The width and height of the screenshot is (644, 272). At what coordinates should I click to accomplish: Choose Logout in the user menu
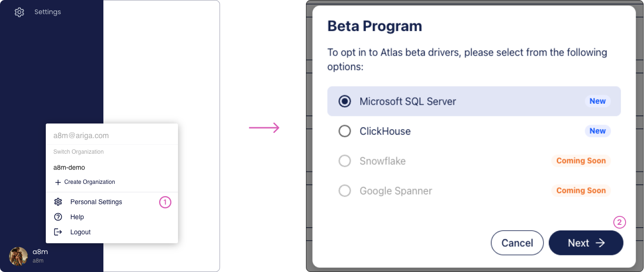pos(80,232)
